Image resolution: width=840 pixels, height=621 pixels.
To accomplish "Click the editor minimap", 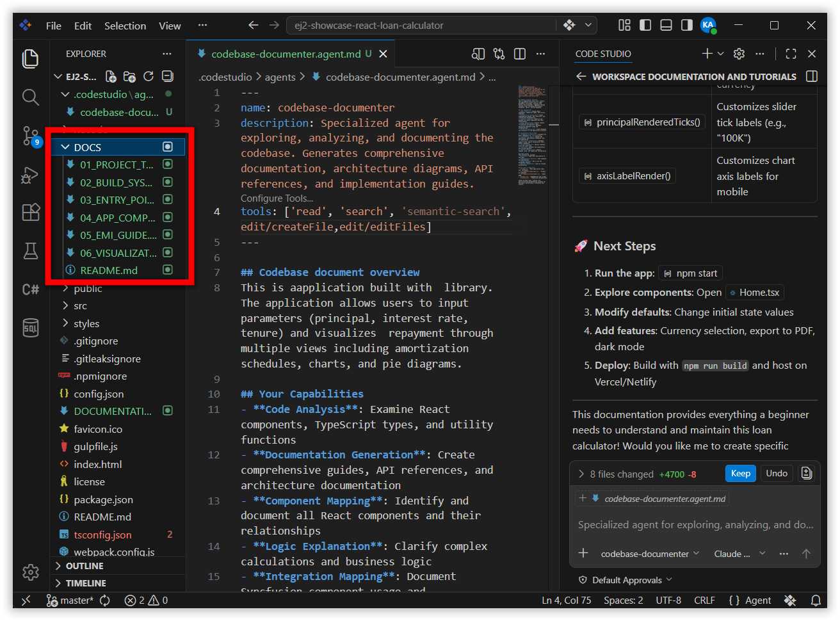I will [533, 135].
